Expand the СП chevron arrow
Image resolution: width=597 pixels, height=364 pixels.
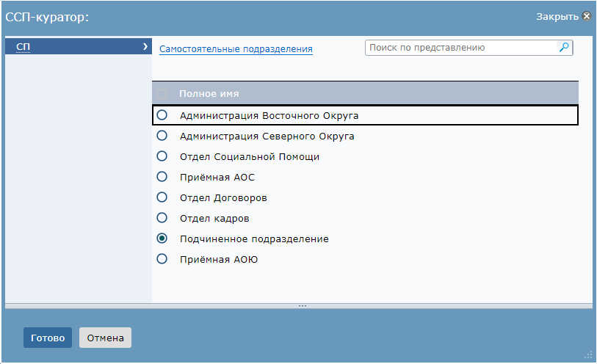point(145,46)
